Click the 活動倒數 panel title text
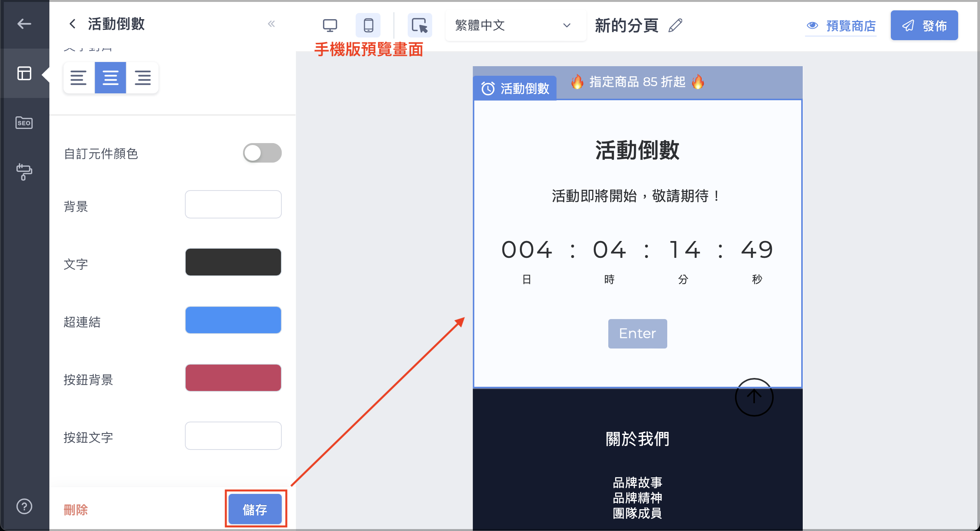 coord(116,24)
